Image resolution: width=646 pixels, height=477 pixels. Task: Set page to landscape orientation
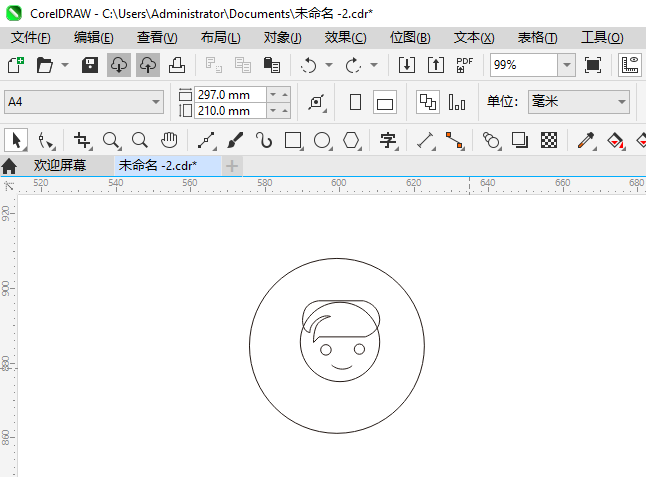coord(385,102)
